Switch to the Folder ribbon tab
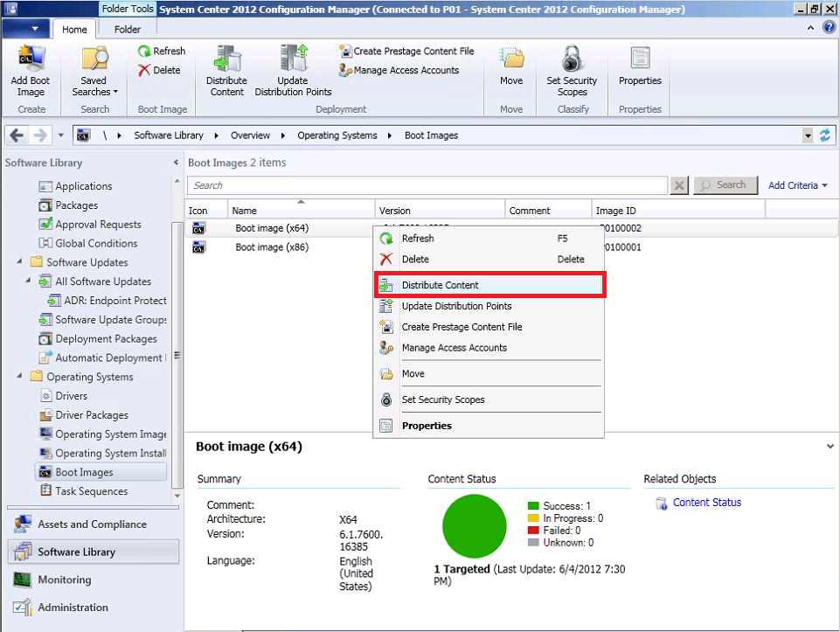The height and width of the screenshot is (632, 840). tap(128, 30)
